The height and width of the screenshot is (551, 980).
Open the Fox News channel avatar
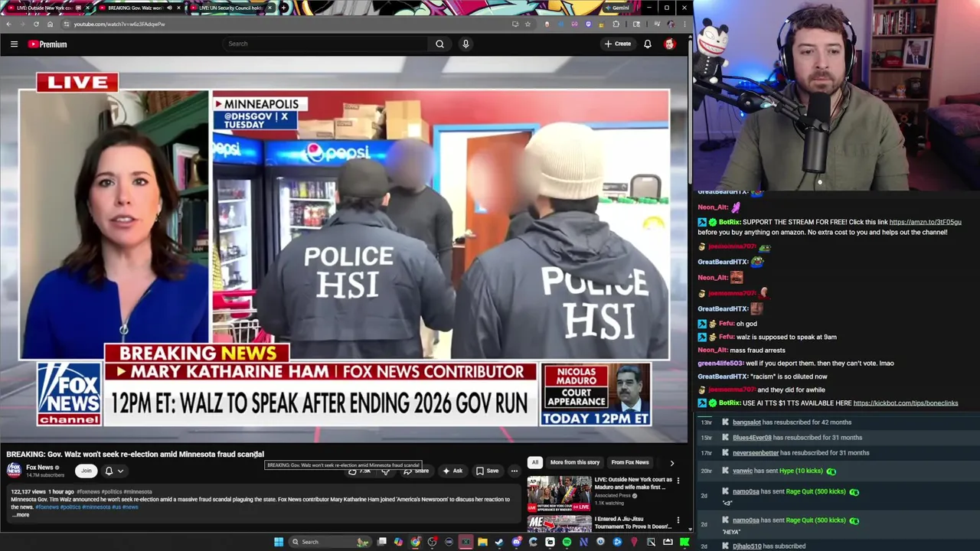(x=15, y=470)
